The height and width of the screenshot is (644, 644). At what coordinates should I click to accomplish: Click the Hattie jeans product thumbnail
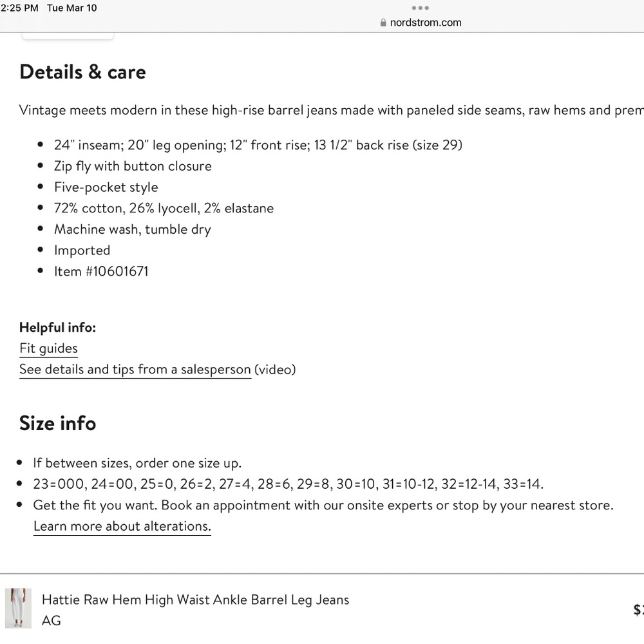point(17,607)
